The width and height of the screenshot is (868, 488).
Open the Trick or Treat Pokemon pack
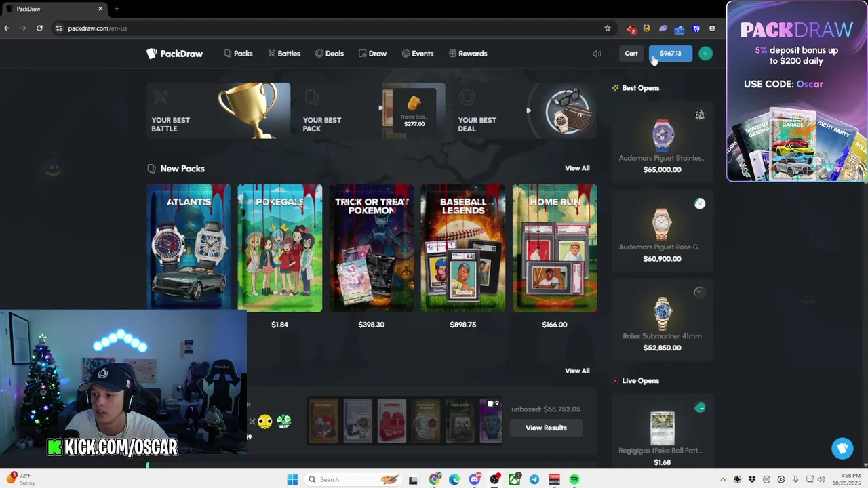click(x=372, y=247)
